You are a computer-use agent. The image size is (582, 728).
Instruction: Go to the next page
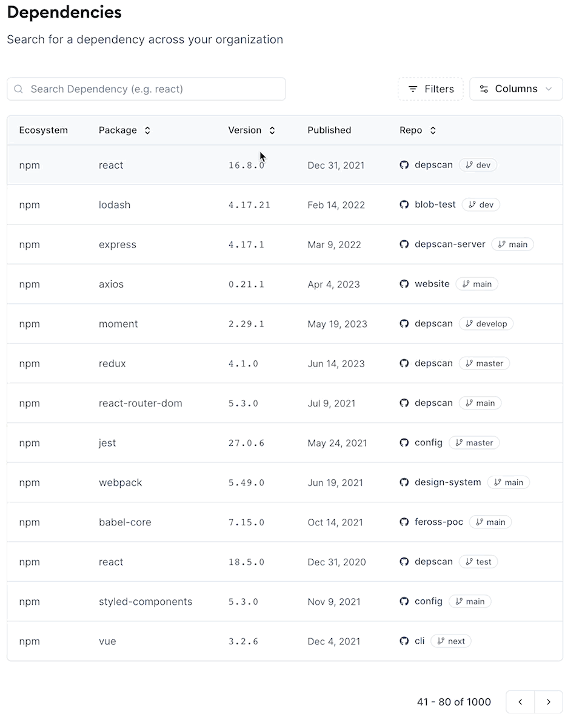pos(549,702)
